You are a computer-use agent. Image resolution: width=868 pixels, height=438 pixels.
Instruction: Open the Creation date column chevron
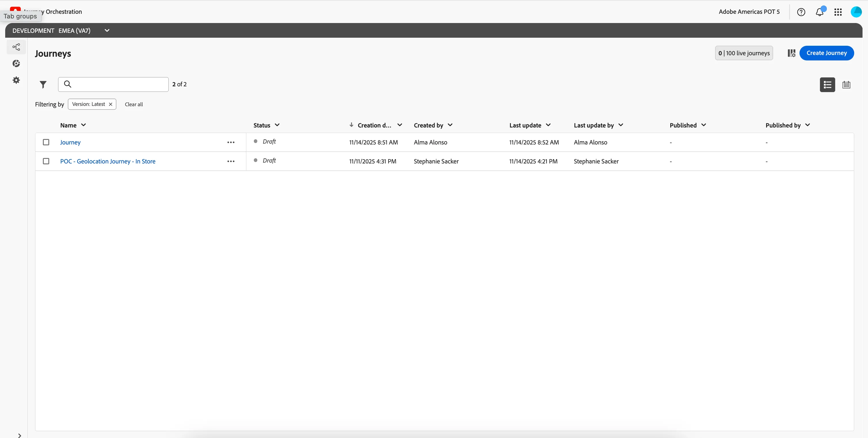point(400,125)
